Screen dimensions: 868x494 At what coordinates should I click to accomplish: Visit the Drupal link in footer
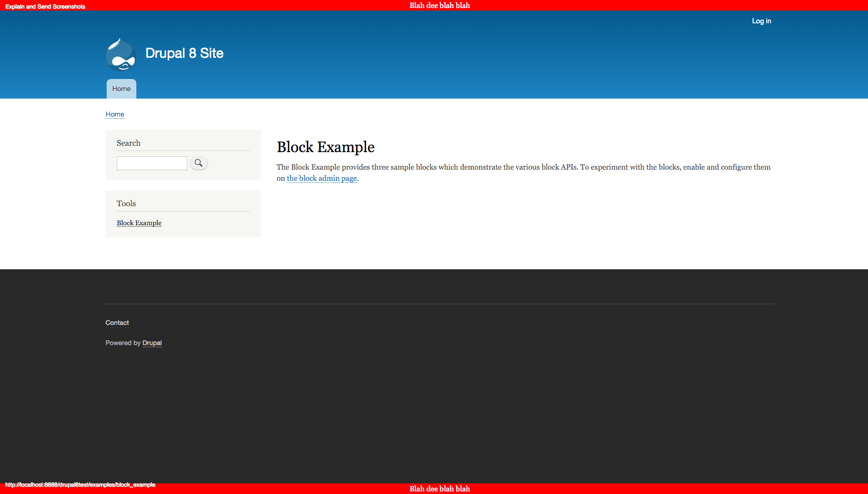point(152,343)
